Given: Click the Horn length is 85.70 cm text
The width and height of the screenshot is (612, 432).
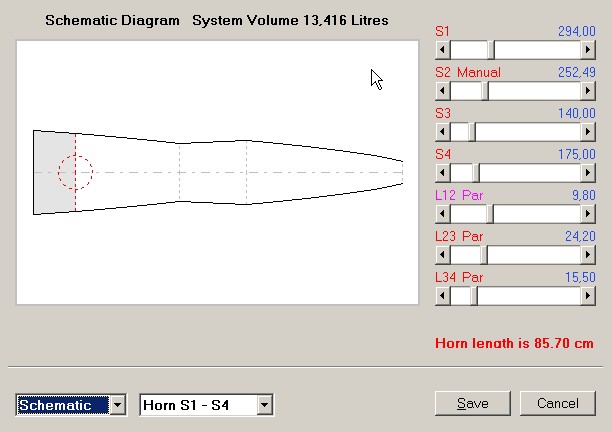Looking at the screenshot, I should 514,343.
